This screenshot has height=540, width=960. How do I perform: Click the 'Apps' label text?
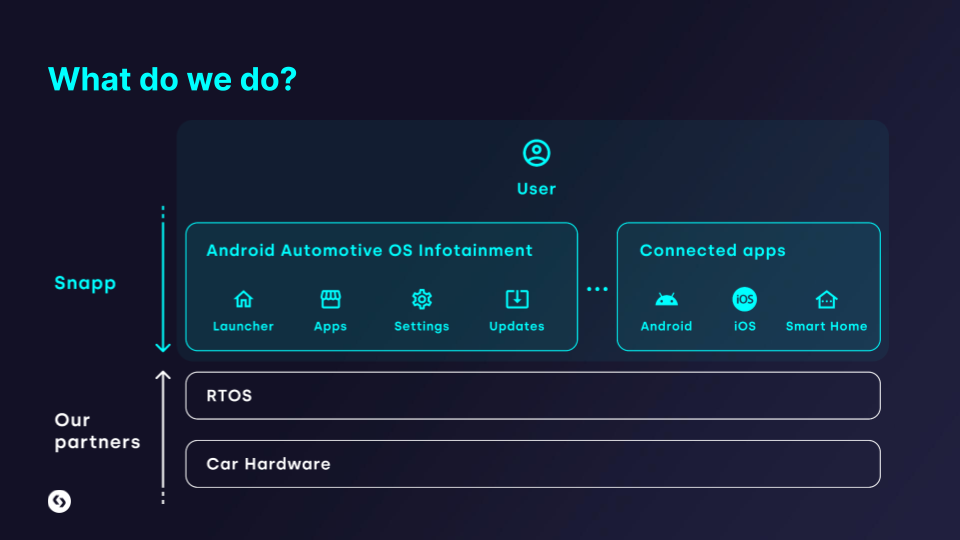[x=331, y=327]
